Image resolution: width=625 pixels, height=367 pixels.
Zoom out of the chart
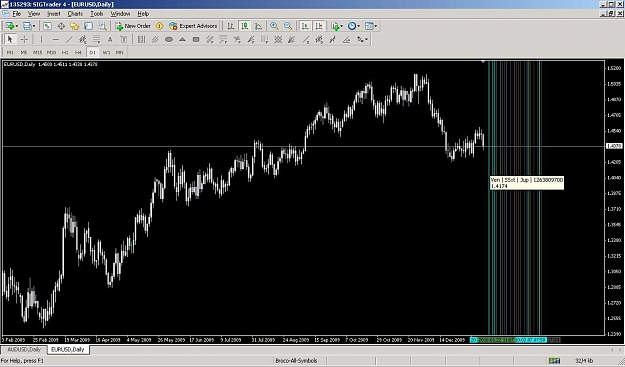click(288, 26)
